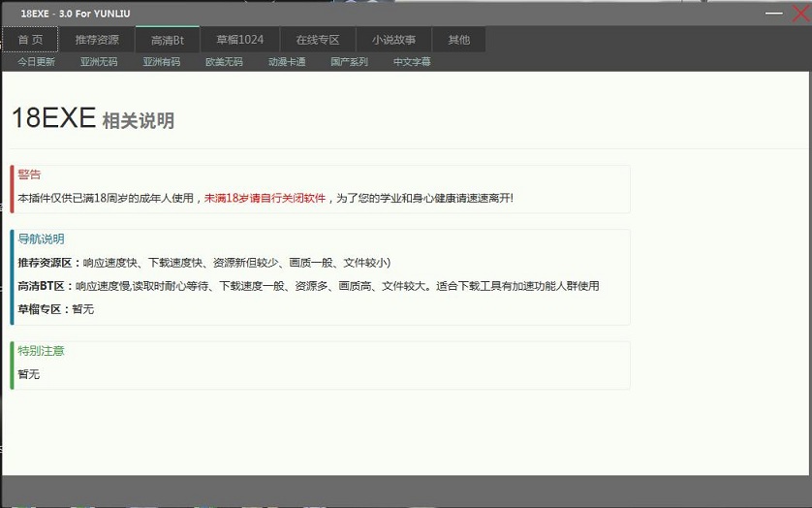This screenshot has height=508, width=812.
Task: Select the 其他 tab
Action: [x=458, y=40]
